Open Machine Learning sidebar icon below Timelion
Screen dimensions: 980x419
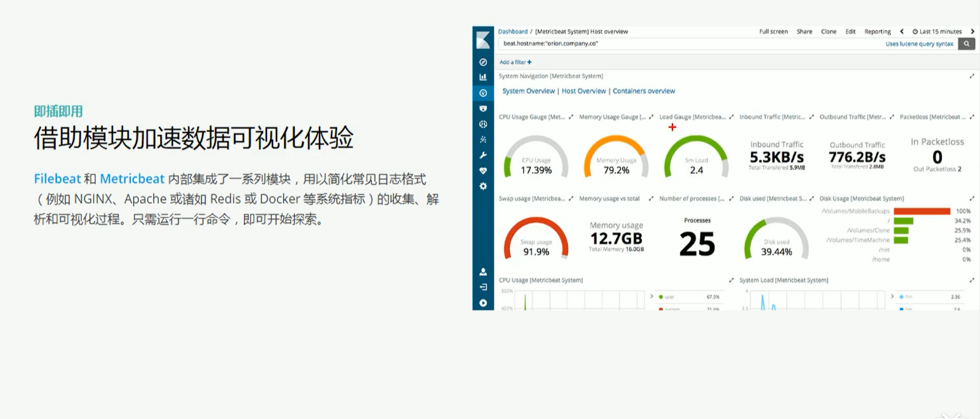coord(483,124)
